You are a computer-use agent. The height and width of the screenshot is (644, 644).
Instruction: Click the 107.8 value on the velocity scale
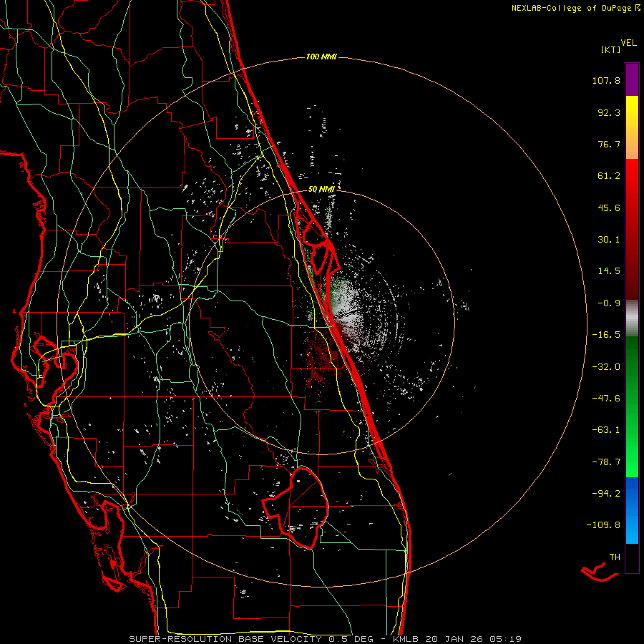606,80
